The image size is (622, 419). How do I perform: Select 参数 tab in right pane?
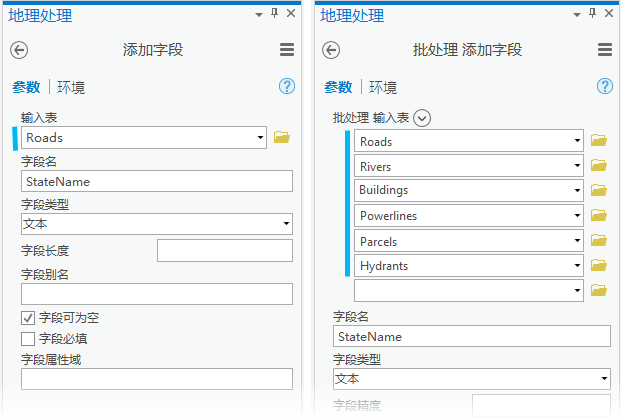coord(338,87)
